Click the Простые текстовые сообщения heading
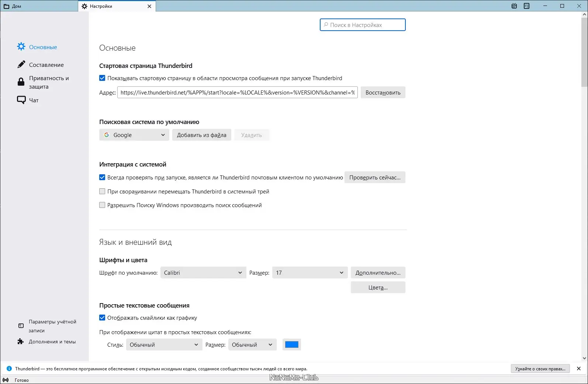 (144, 305)
